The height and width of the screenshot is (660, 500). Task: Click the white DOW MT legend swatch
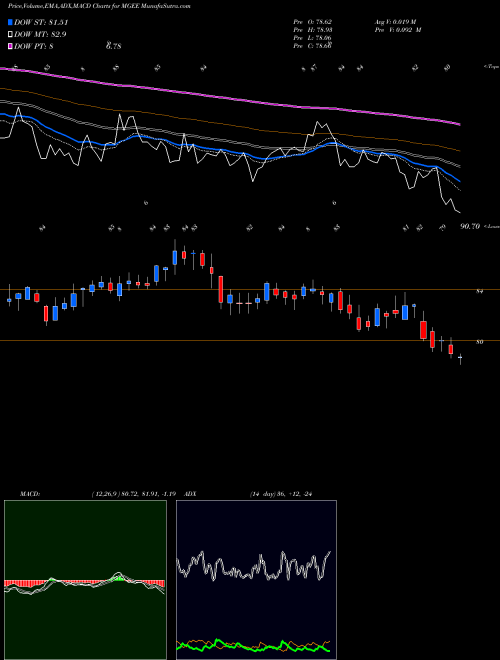pos(11,34)
